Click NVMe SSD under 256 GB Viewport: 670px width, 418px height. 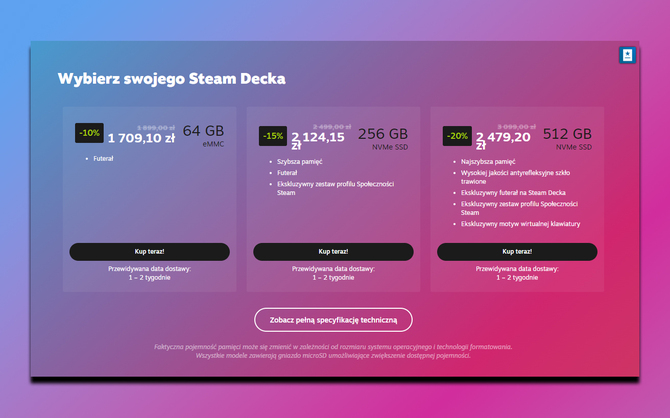(x=390, y=147)
